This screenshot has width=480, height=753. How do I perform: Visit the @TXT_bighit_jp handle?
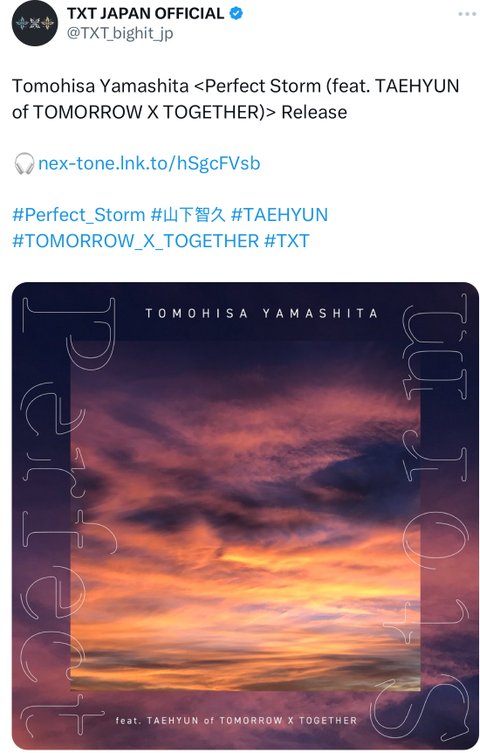click(x=120, y=34)
